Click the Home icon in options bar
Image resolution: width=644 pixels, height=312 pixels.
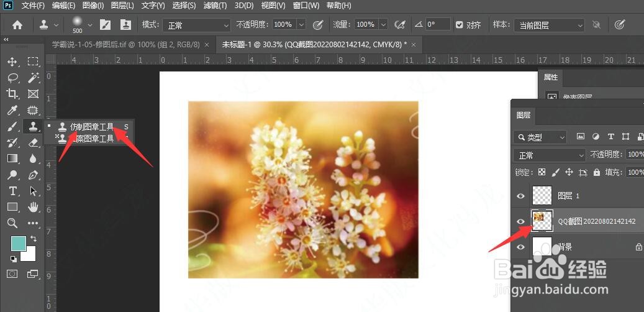(17, 25)
